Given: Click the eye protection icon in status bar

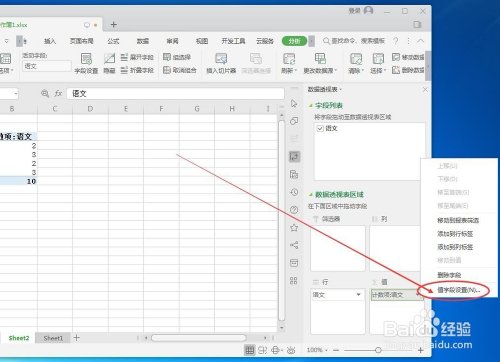Looking at the screenshot, I should pos(291,350).
